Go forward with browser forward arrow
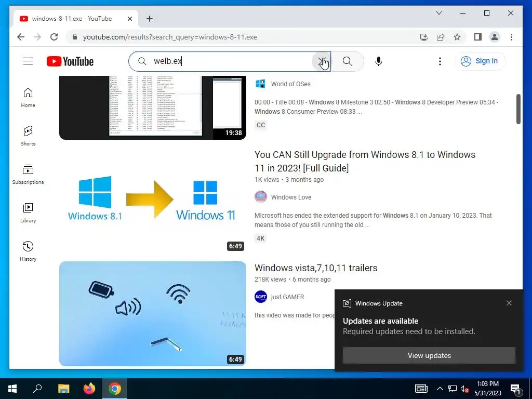This screenshot has width=532, height=399. click(37, 37)
